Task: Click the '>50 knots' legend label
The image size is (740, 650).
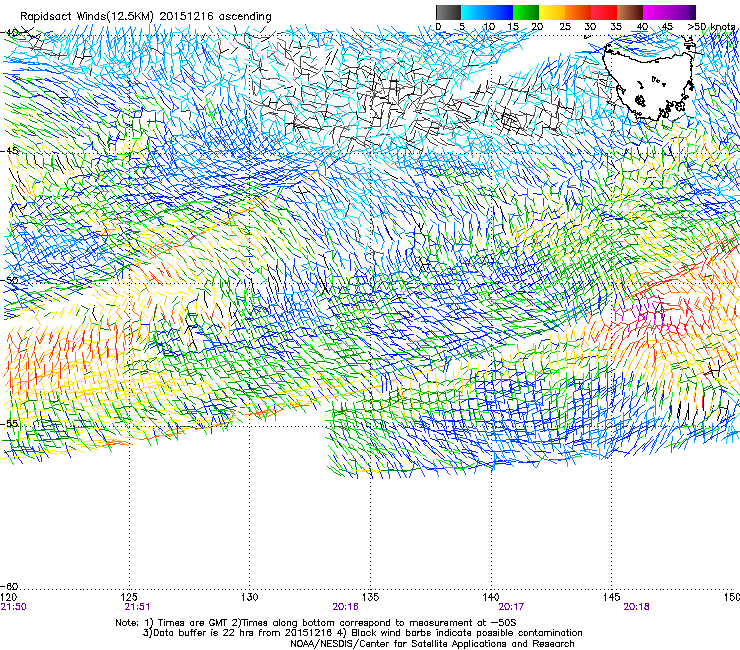Action: pos(711,27)
